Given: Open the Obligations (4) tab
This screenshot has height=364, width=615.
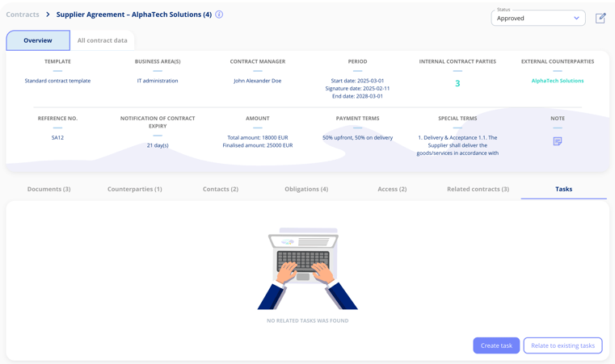Looking at the screenshot, I should [306, 189].
